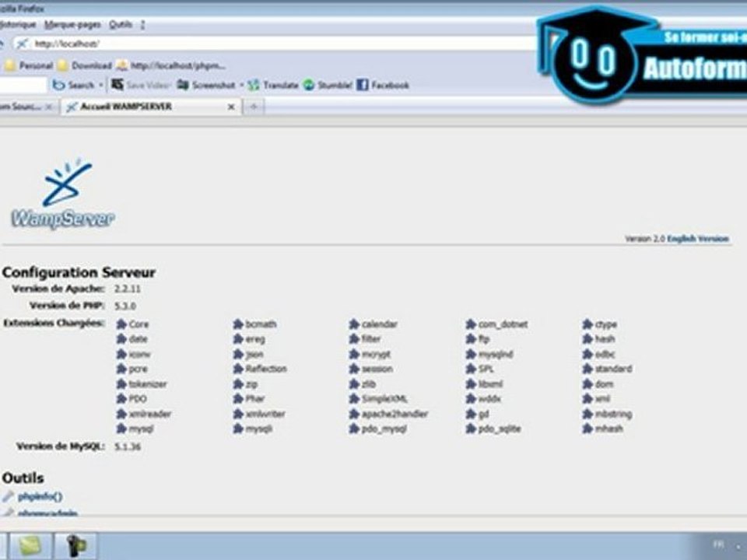Screen dimensions: 747x560
Task: Click the pencil icon beside phpinfo()
Action: click(8, 496)
